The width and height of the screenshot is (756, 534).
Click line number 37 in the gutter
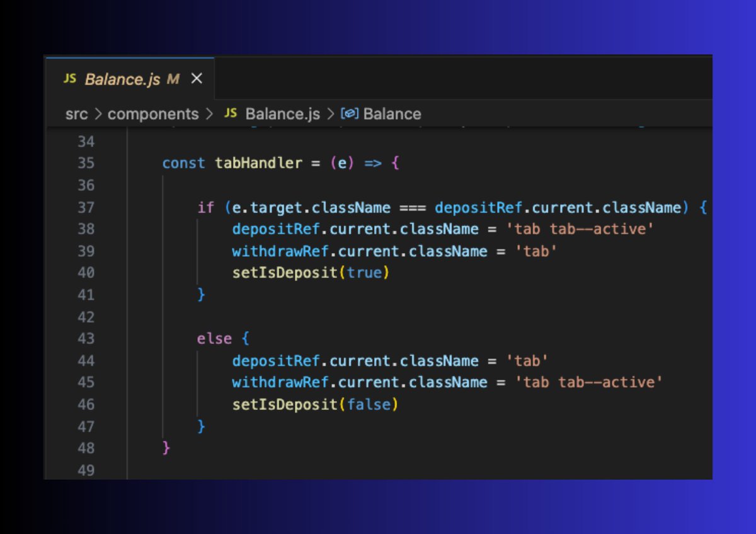86,207
